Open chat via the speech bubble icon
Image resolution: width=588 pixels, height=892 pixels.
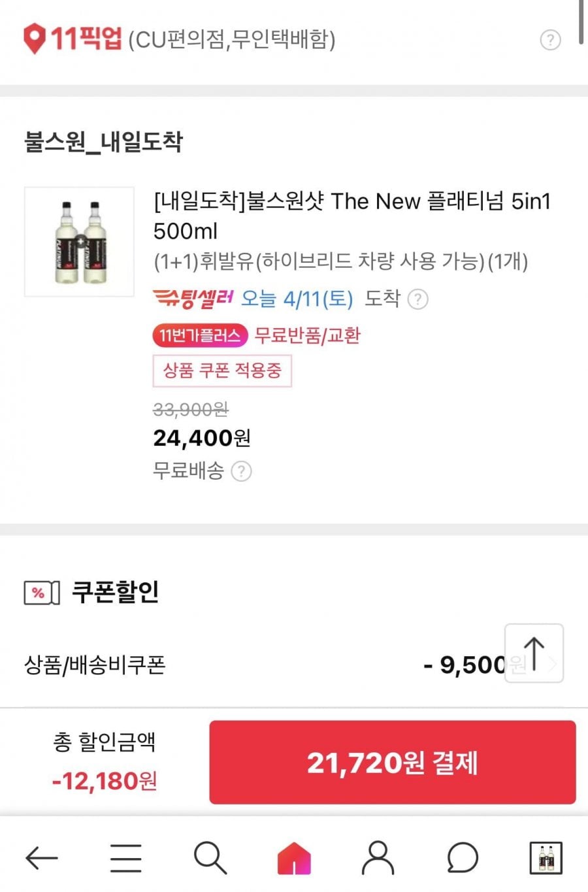coord(463,857)
